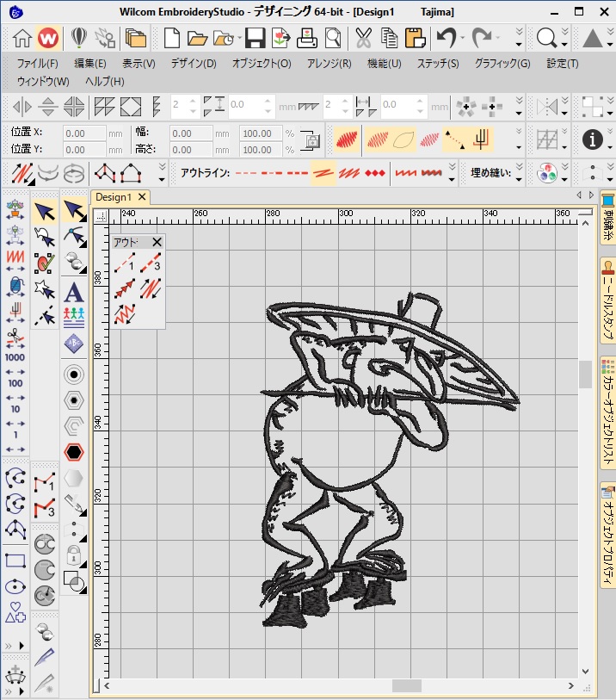Expand stitch type toolbar overflow chevron
The width and height of the screenshot is (616, 700).
click(519, 139)
